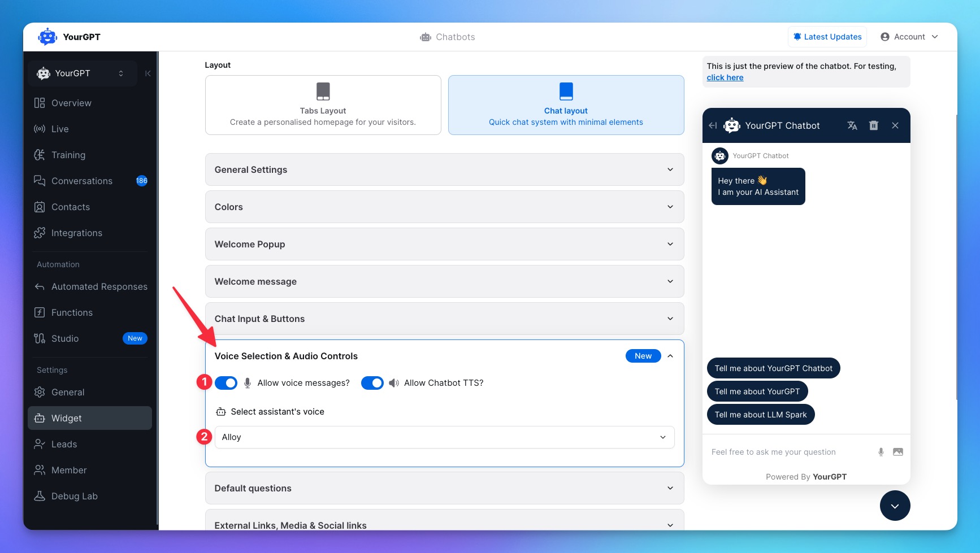Close the chatbot preview with X icon

[x=895, y=125]
